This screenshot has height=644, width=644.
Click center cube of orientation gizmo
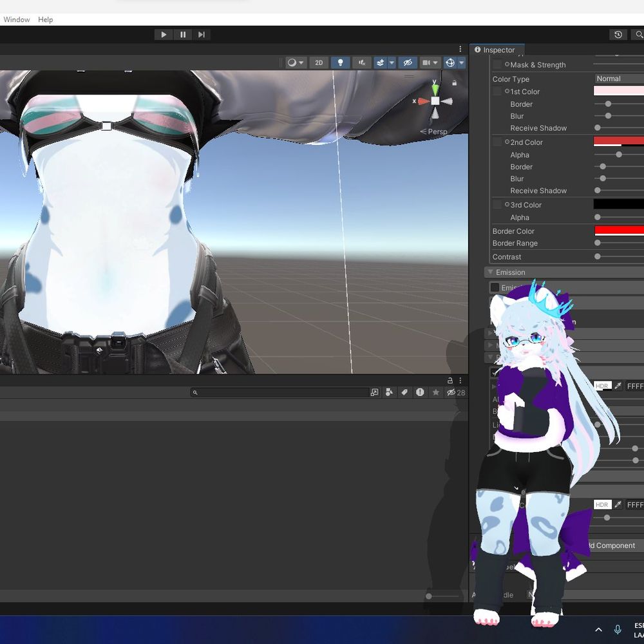(x=435, y=100)
